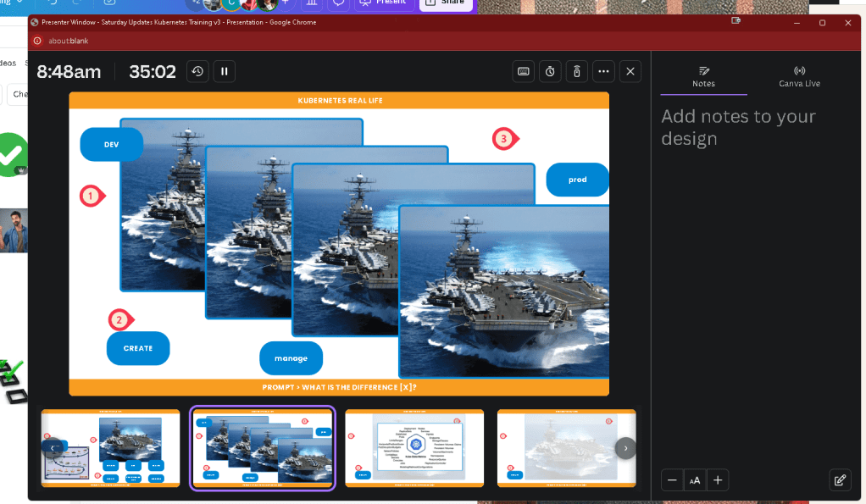The image size is (866, 504).
Task: Open the three-dot more options menu
Action: coord(603,71)
